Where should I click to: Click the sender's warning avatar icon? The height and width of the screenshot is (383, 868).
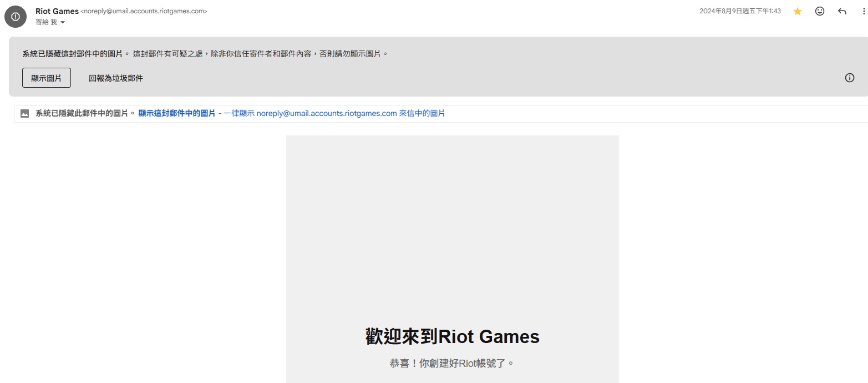click(x=15, y=17)
